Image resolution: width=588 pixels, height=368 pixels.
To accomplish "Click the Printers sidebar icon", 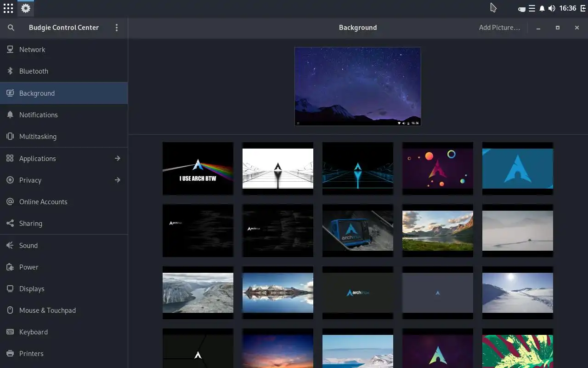I will (x=10, y=353).
